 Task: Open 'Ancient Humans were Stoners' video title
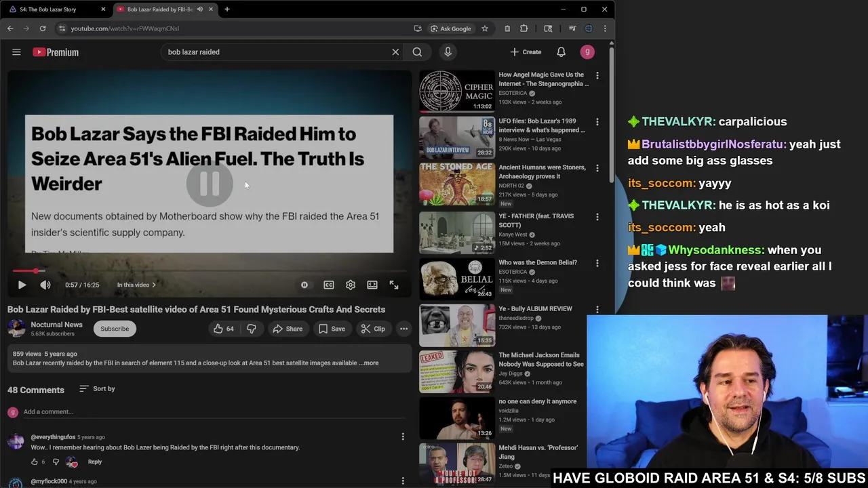[542, 171]
